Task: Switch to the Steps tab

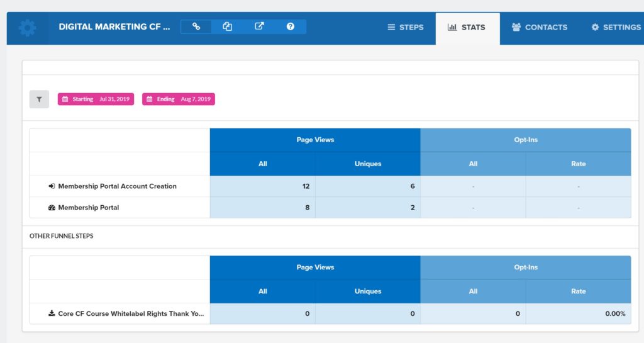Action: [406, 28]
